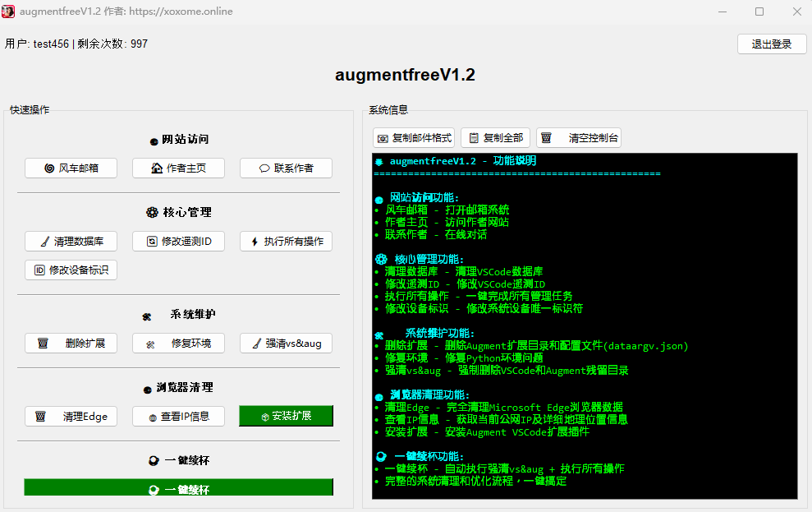Select console line '修改遥测ID - 修改VSCode遥测ID'
Viewport: 812px width, 512px height.
click(x=465, y=284)
